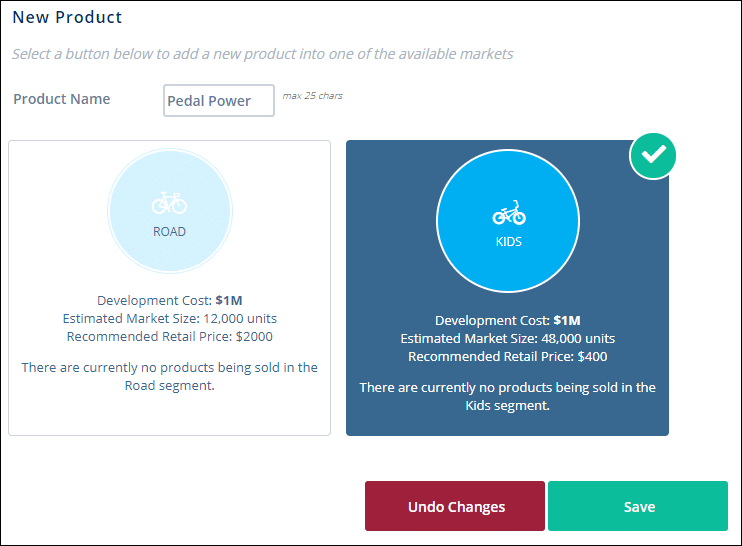The image size is (742, 546).
Task: Click Kids' Estimated Market Size 48,000 units
Action: (507, 338)
